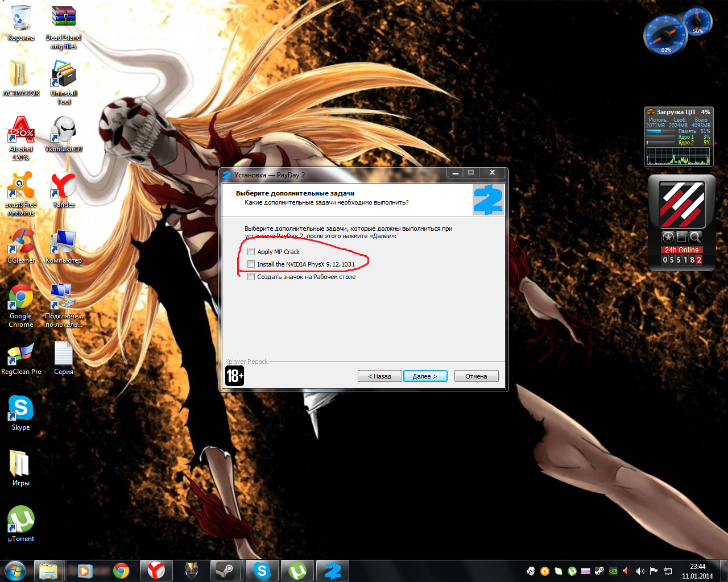This screenshot has width=728, height=582.
Task: Select the VkontakteDJ desktop shortcut
Action: 64,134
